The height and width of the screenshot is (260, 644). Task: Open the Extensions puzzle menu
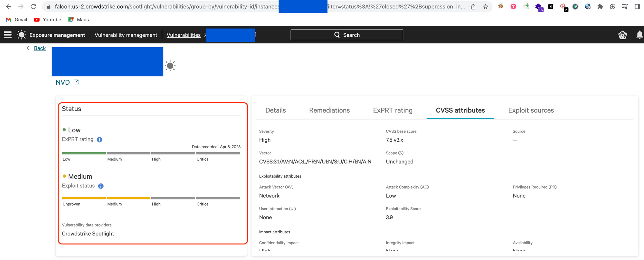tap(600, 6)
